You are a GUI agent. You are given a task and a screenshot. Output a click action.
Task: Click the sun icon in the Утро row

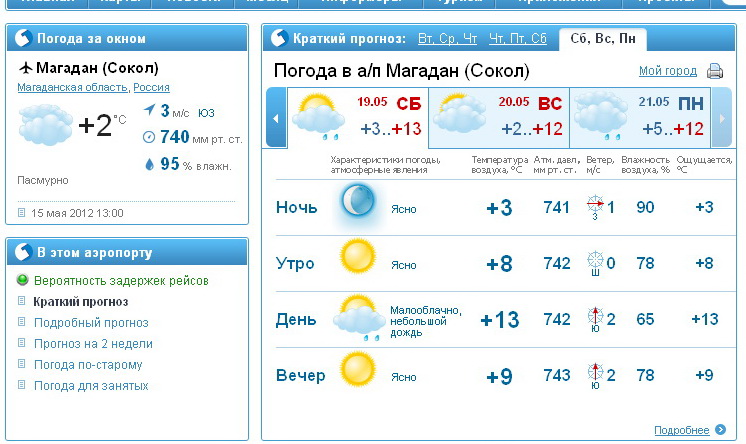pyautogui.click(x=355, y=259)
